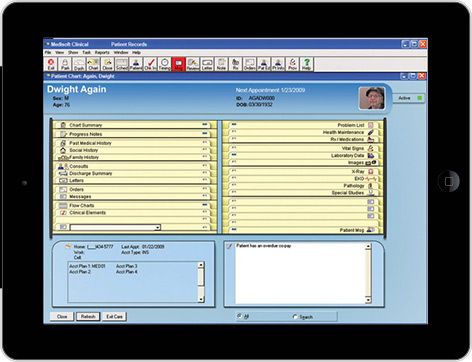472x362 pixels.
Task: Click the Note toolbar icon
Action: click(221, 64)
